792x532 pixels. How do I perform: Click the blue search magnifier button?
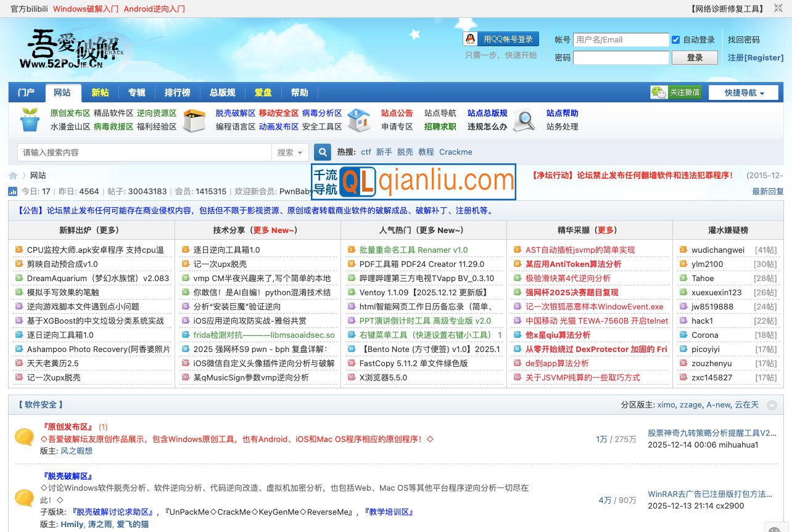coord(323,152)
